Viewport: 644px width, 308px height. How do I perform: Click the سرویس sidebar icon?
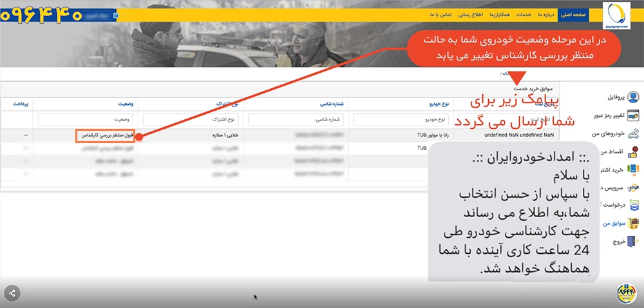(633, 188)
